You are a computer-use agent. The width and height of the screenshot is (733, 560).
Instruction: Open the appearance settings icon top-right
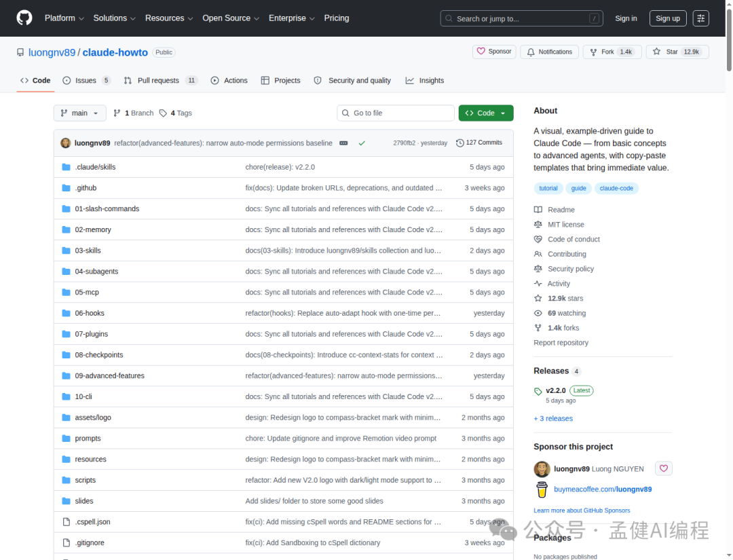[x=701, y=18]
